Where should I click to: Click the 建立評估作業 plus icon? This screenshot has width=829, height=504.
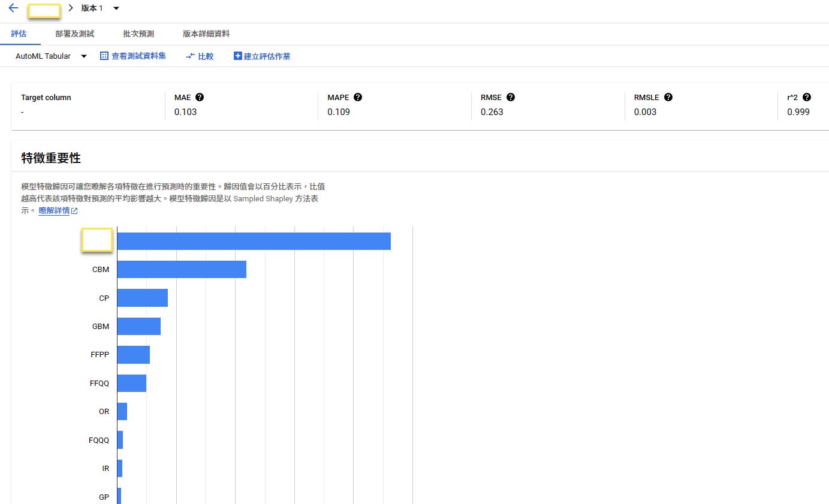[x=238, y=56]
